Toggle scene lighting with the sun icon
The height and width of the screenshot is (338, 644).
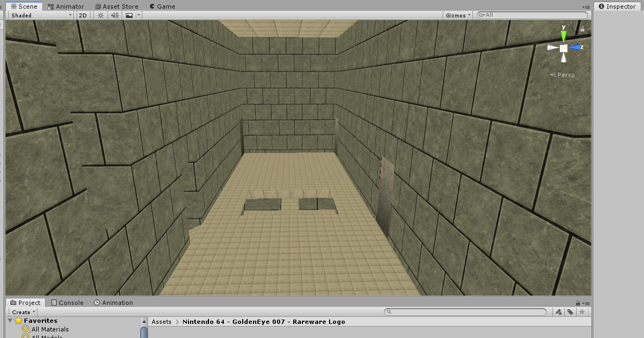click(x=100, y=15)
